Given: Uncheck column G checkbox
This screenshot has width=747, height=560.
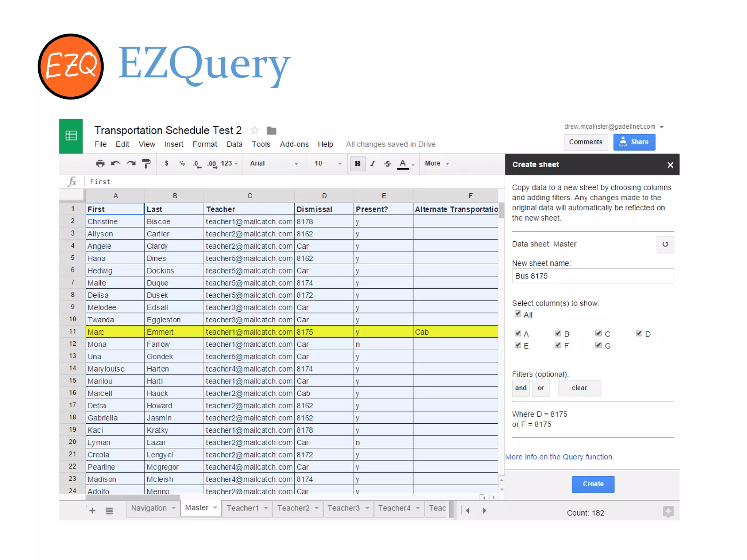Looking at the screenshot, I should [598, 345].
